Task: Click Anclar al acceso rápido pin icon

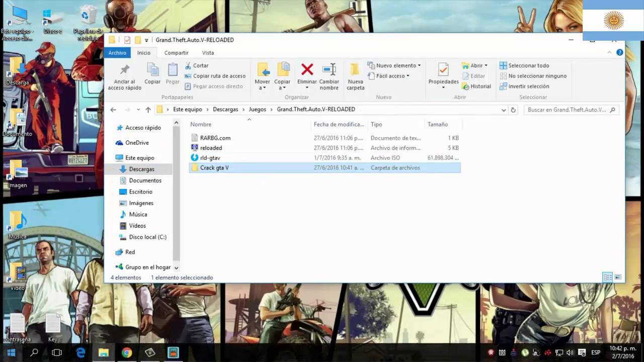Action: click(x=124, y=69)
